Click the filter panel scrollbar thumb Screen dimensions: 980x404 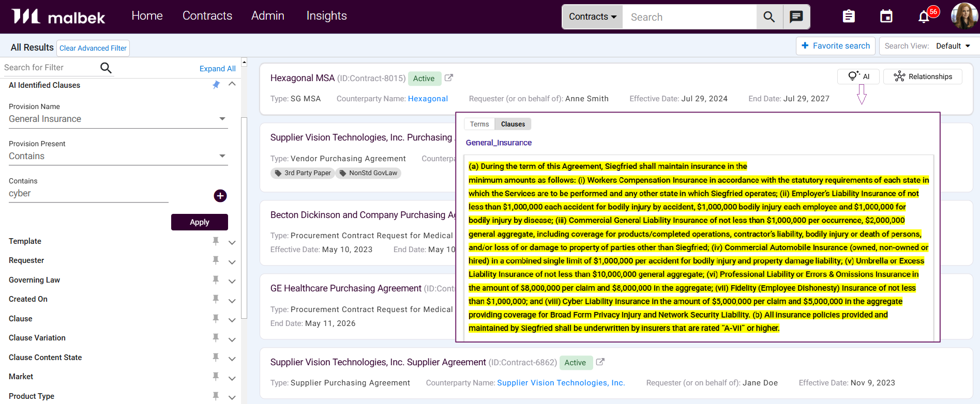pos(244,217)
